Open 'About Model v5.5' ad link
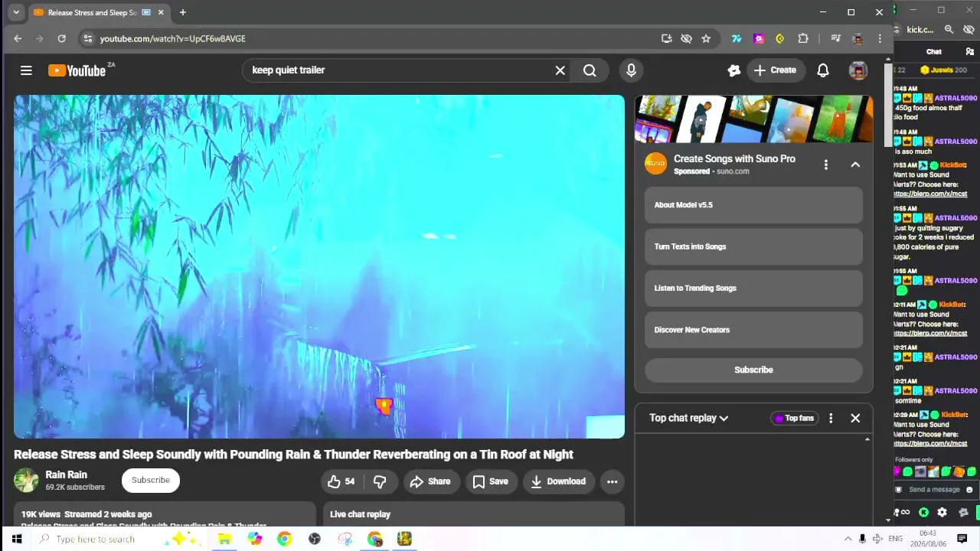Image resolution: width=980 pixels, height=551 pixels. click(x=753, y=205)
